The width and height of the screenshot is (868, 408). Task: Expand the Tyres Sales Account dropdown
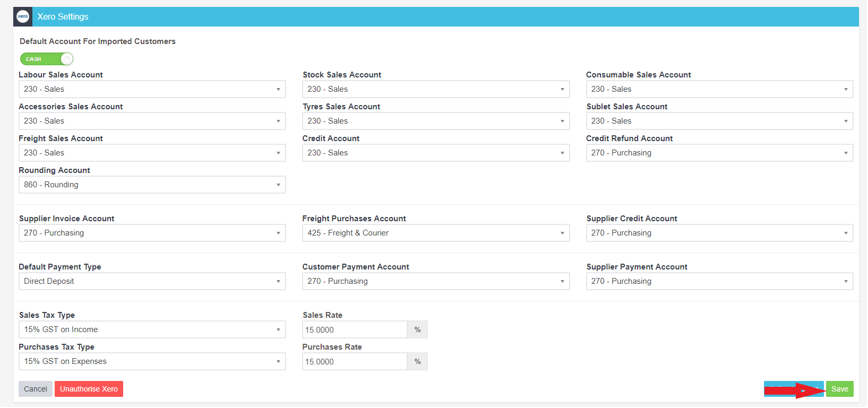(x=436, y=121)
